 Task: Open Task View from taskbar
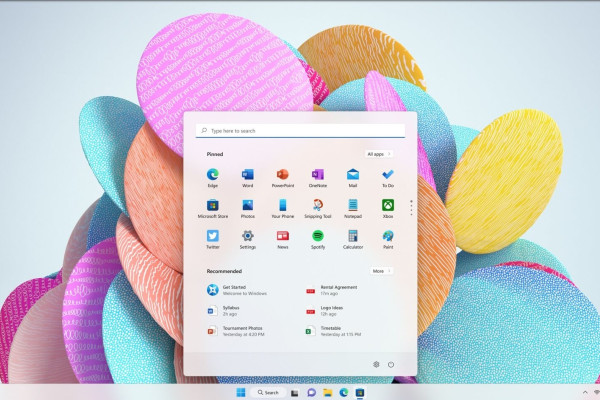coord(294,393)
